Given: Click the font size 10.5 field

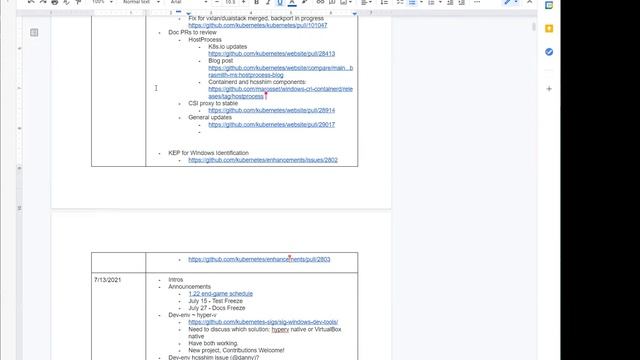Looking at the screenshot, I should tap(230, 2).
